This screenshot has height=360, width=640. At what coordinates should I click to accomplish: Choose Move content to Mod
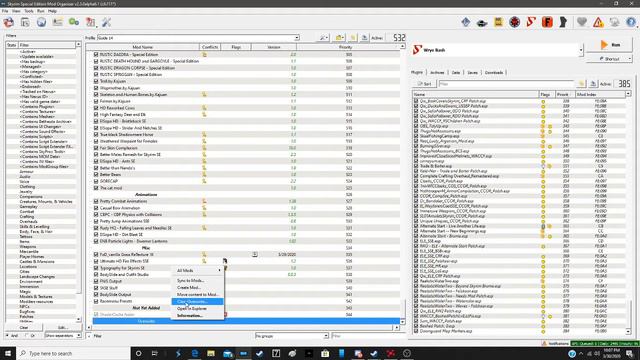coord(198,295)
